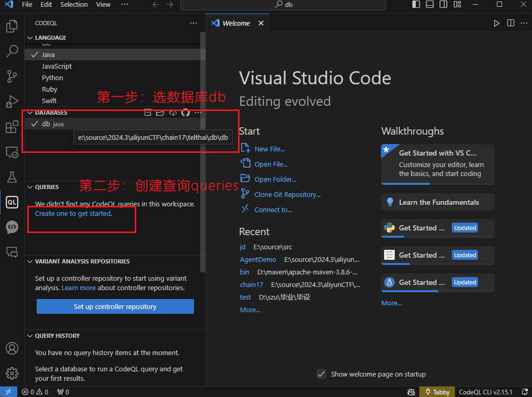The image size is (532, 397).
Task: Click the add database from archive icon
Action: click(148, 113)
